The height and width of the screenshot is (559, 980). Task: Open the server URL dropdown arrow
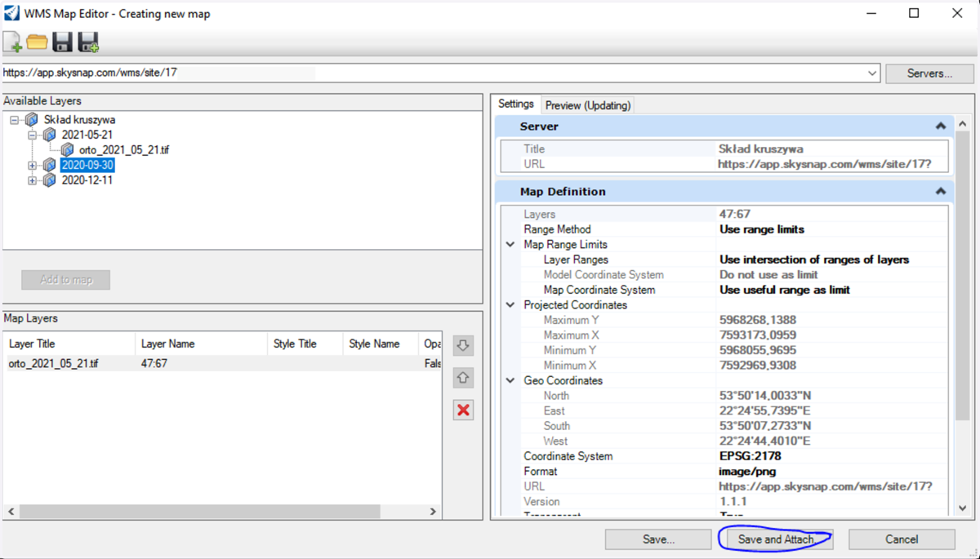point(872,73)
